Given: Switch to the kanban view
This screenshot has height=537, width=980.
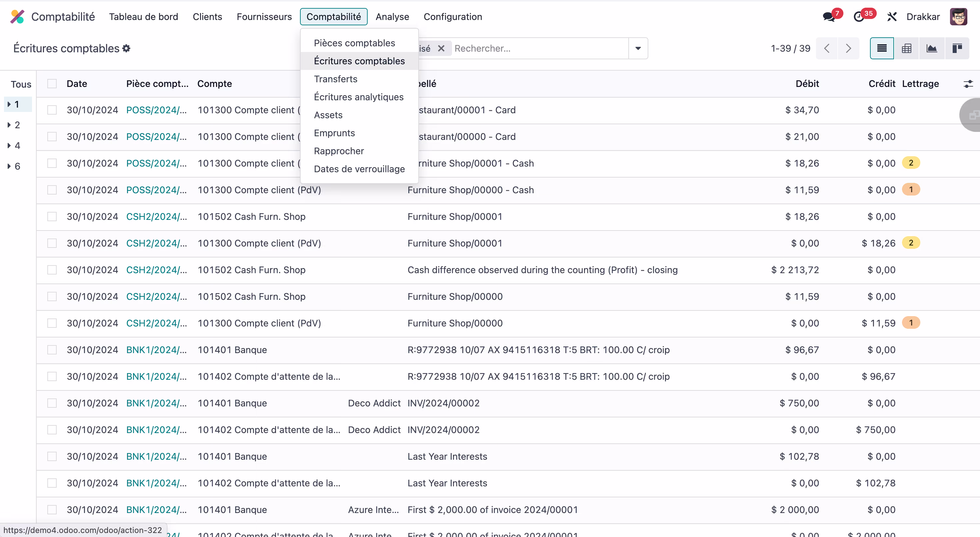Looking at the screenshot, I should click(x=958, y=48).
